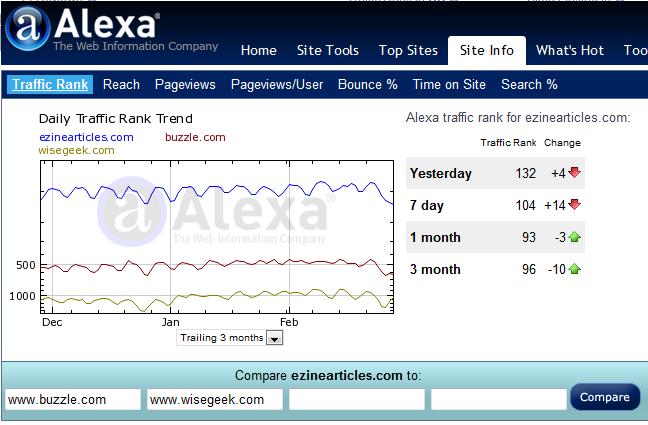Click the ezinearticles.com legend link
The width and height of the screenshot is (648, 425).
click(x=86, y=137)
